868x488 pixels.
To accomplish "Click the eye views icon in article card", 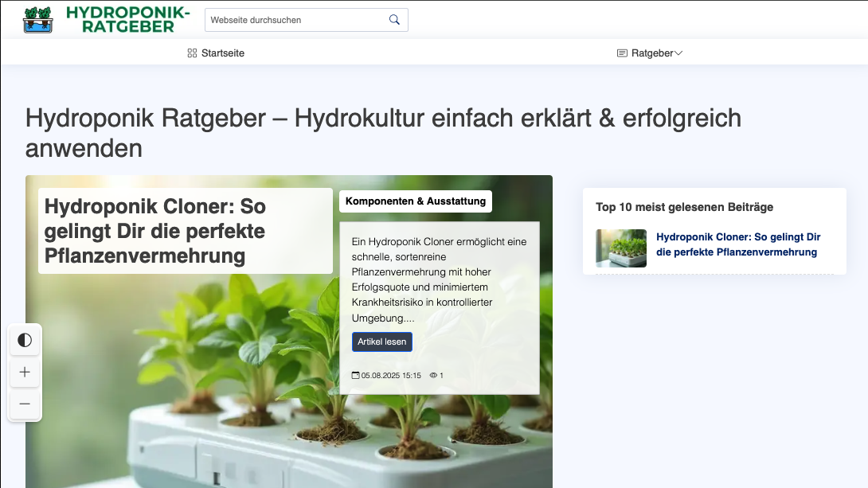I will click(x=433, y=376).
